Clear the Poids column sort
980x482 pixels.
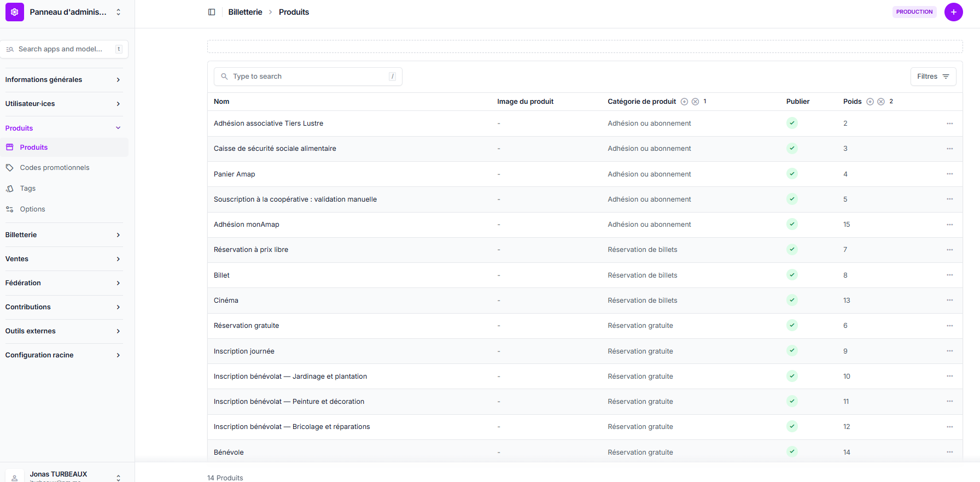pos(881,102)
